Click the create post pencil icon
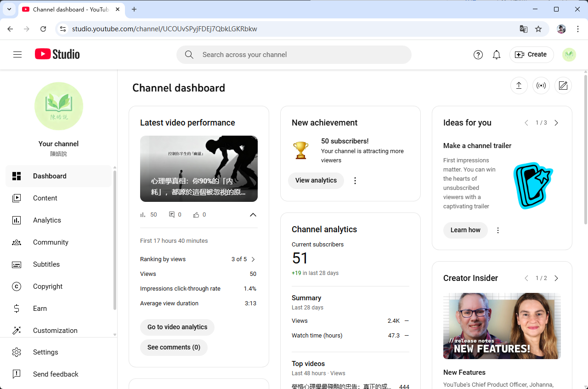588x389 pixels. 563,86
